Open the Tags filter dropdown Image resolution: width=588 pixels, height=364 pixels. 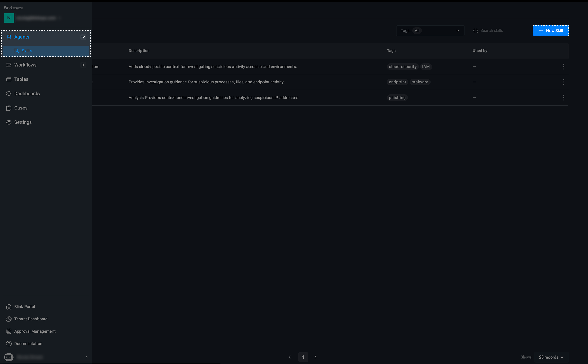coord(430,31)
